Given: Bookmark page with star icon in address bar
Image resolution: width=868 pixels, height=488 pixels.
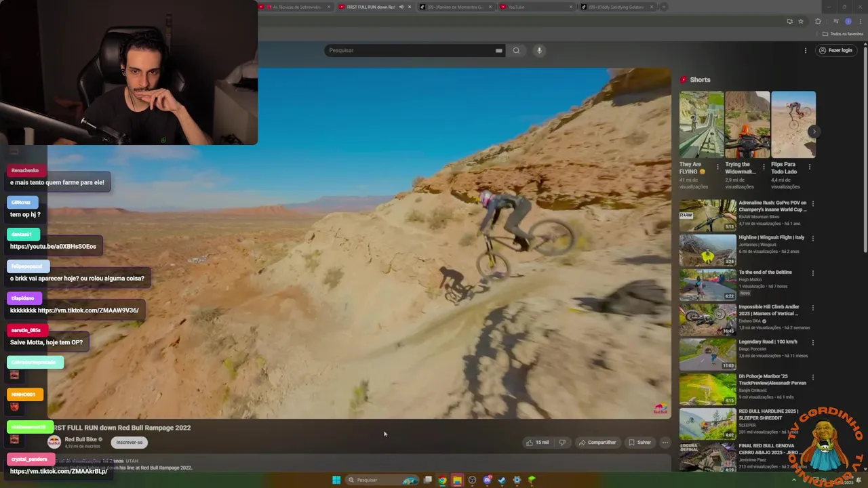Looking at the screenshot, I should click(801, 22).
